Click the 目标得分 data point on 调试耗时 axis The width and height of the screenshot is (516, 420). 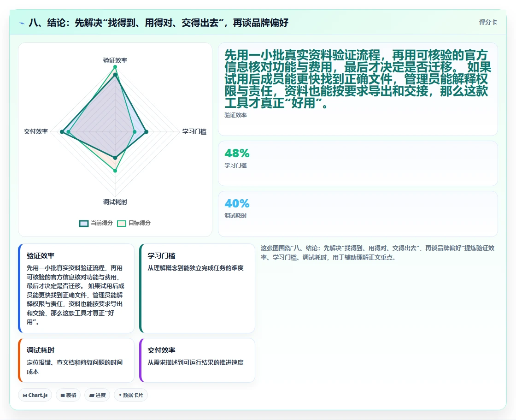click(x=115, y=171)
